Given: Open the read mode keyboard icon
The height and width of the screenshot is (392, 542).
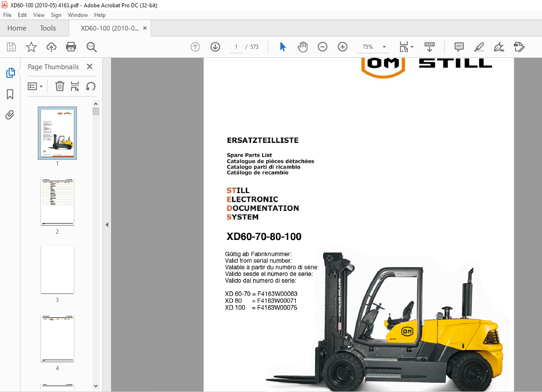Looking at the screenshot, I should [429, 46].
